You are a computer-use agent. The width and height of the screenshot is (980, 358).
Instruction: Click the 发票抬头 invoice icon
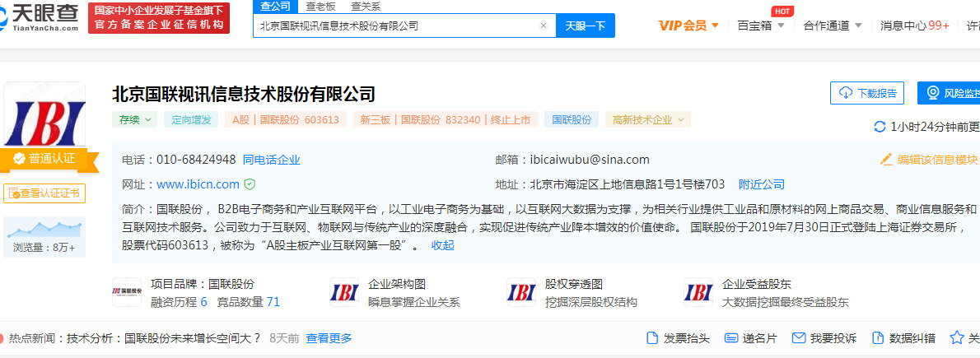point(652,338)
